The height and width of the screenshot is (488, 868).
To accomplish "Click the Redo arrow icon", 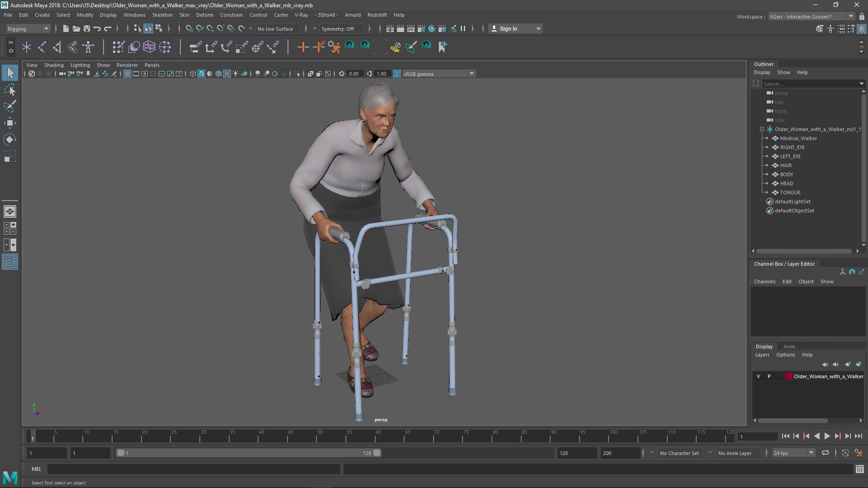I will click(x=108, y=28).
